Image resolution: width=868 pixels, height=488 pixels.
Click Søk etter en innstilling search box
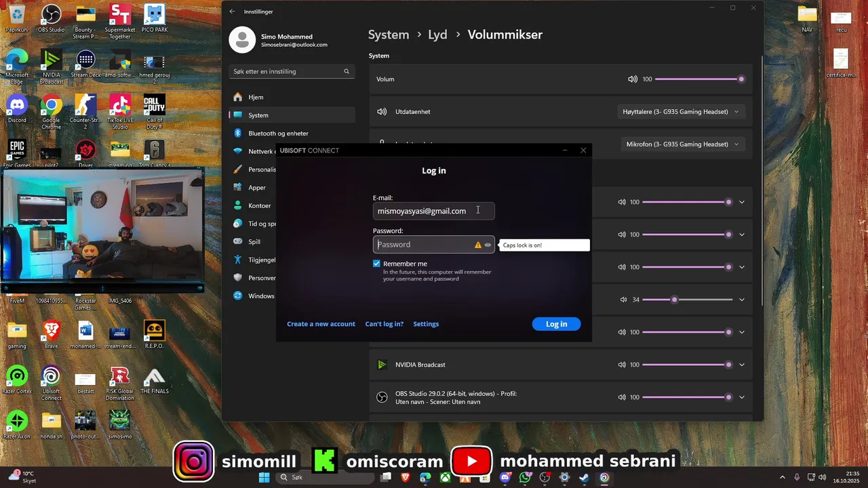[292, 71]
